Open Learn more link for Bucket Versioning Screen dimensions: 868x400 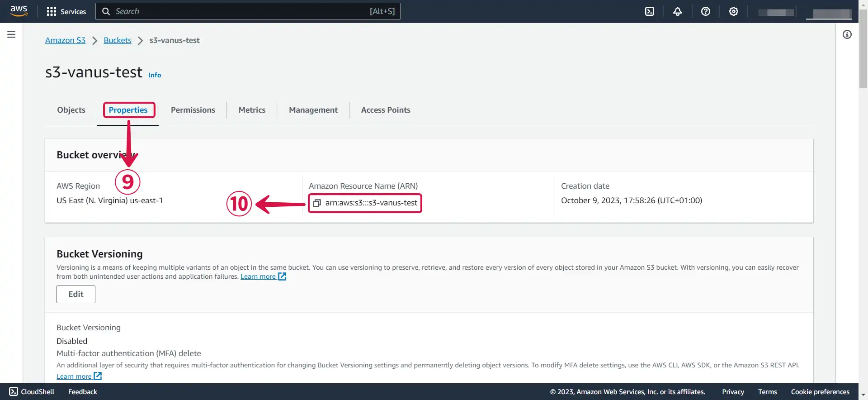point(258,276)
